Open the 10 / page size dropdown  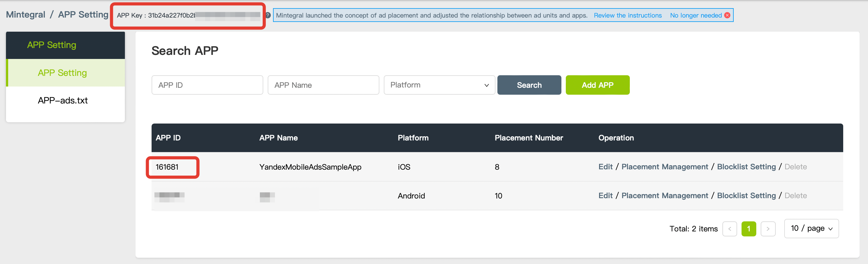(x=811, y=229)
